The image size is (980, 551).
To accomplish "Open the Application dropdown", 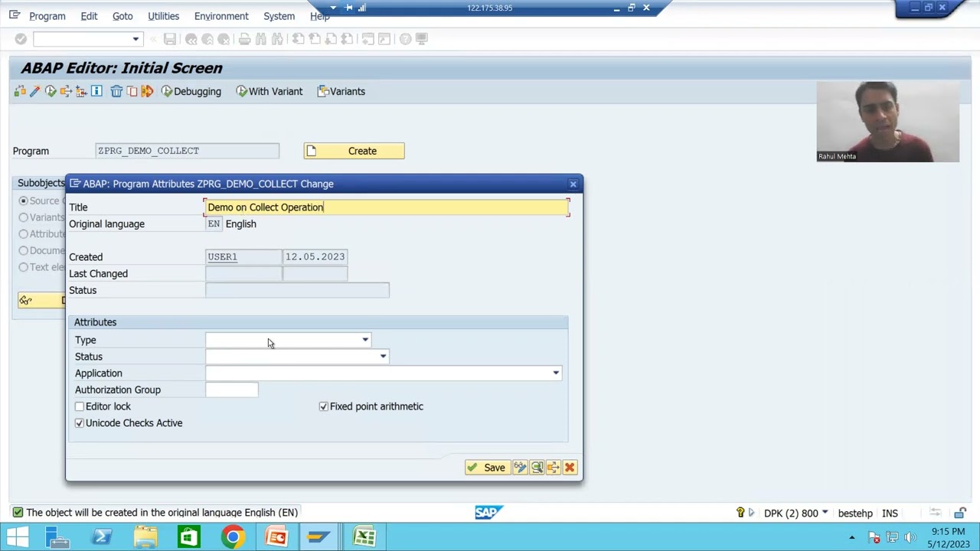I will click(x=556, y=373).
